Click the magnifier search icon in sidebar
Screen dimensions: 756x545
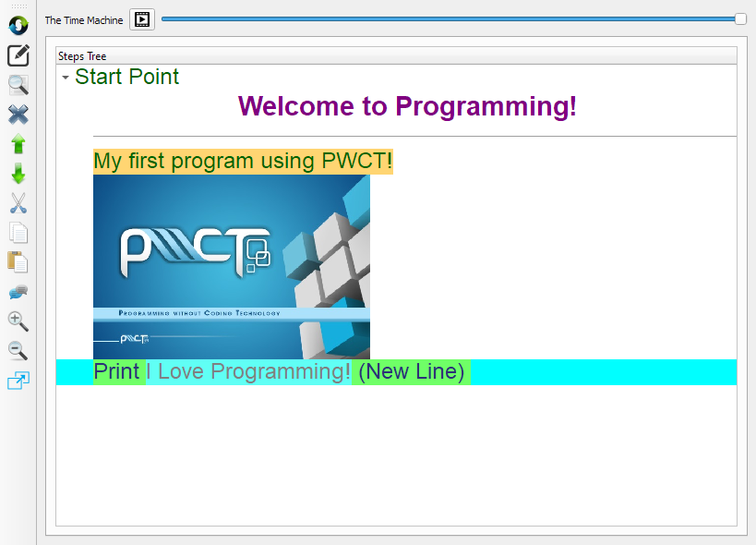pyautogui.click(x=18, y=85)
